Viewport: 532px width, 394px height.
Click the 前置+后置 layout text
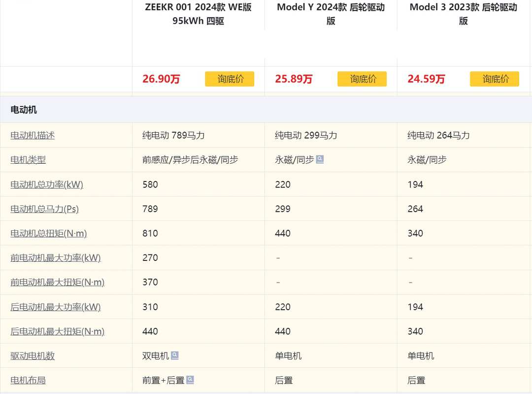coord(164,380)
